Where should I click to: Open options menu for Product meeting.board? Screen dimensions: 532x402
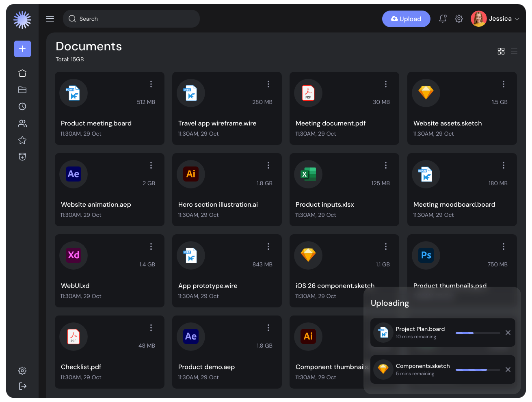[151, 84]
